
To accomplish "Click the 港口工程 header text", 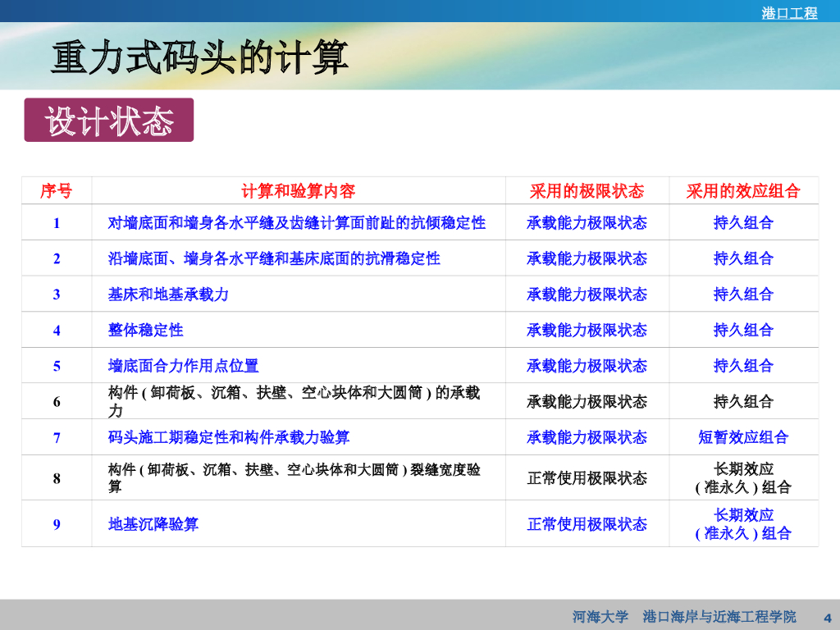I will point(789,12).
